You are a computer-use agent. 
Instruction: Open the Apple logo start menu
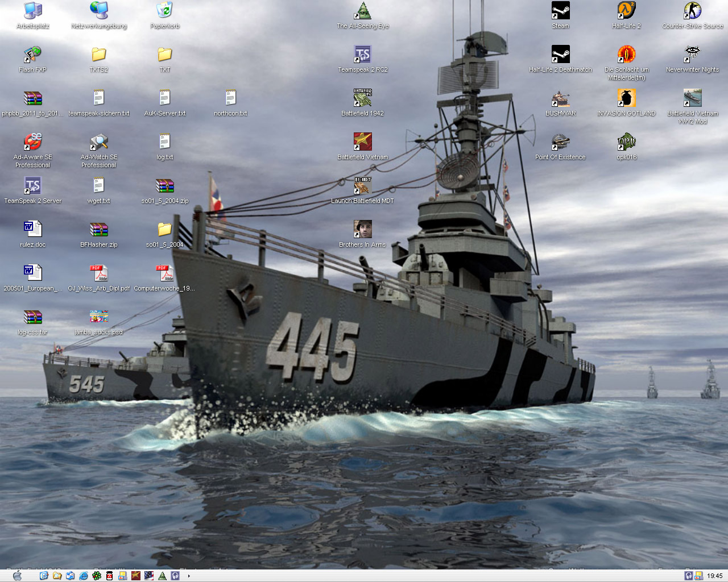pos(17,576)
